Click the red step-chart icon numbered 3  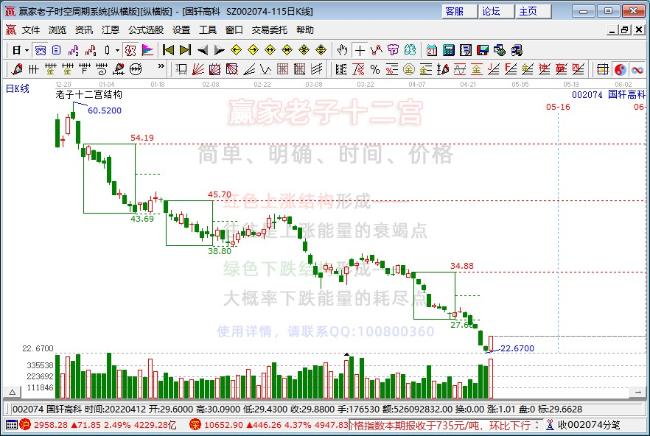[x=90, y=51]
